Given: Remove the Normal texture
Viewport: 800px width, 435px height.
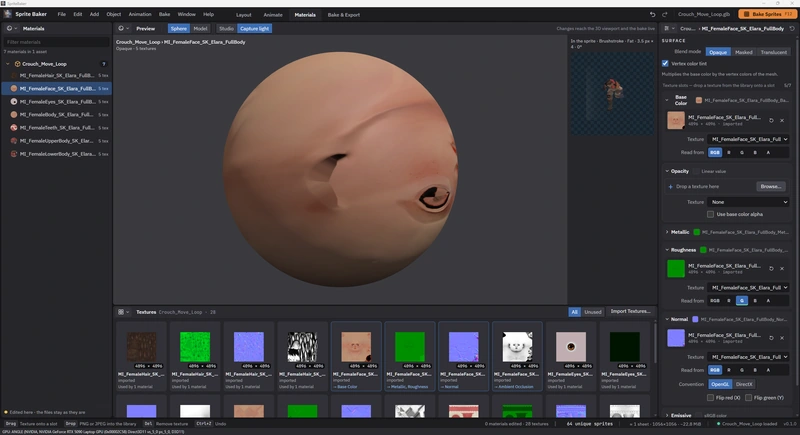Looking at the screenshot, I should [x=782, y=338].
